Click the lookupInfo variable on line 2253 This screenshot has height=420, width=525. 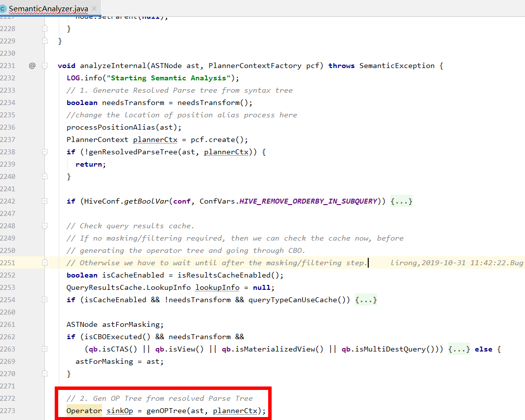point(217,287)
